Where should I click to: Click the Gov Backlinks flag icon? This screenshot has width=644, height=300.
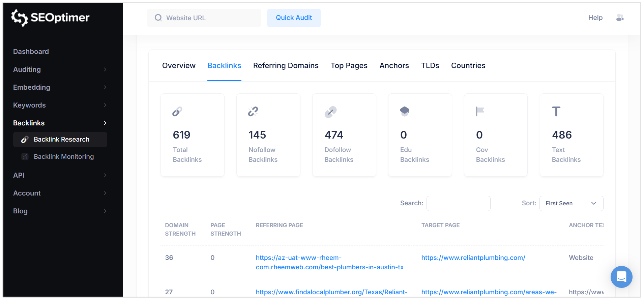pos(480,111)
